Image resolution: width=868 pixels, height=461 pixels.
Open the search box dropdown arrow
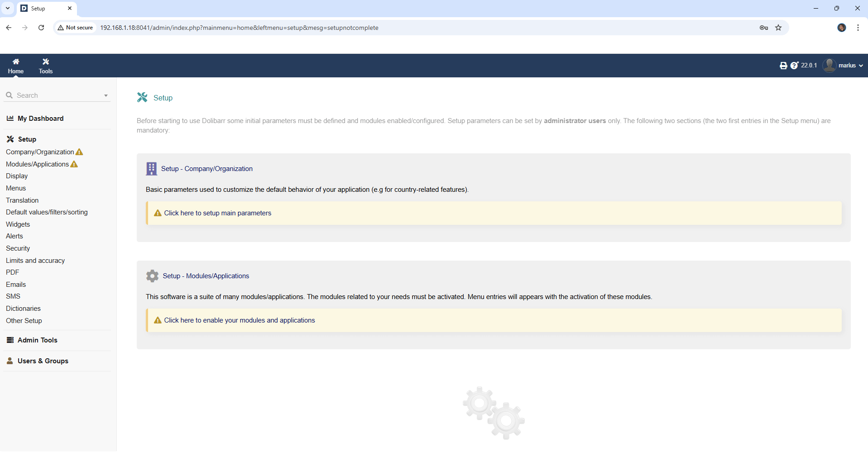tap(106, 95)
